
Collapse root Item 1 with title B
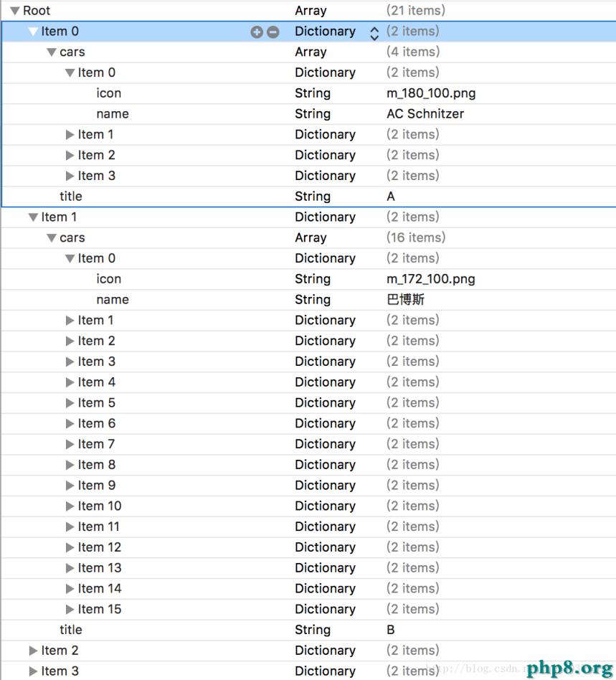coord(33,217)
